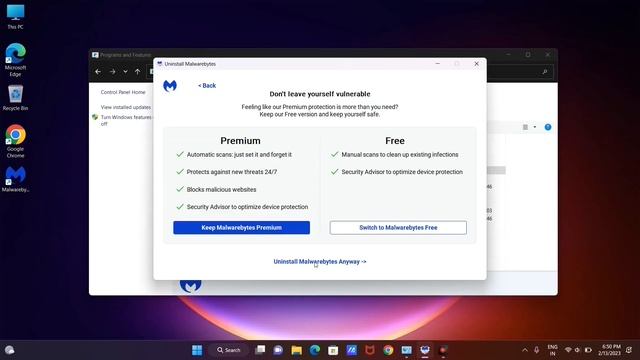The image size is (640, 360).
Task: Open the notification icon in the tray
Action: click(629, 350)
